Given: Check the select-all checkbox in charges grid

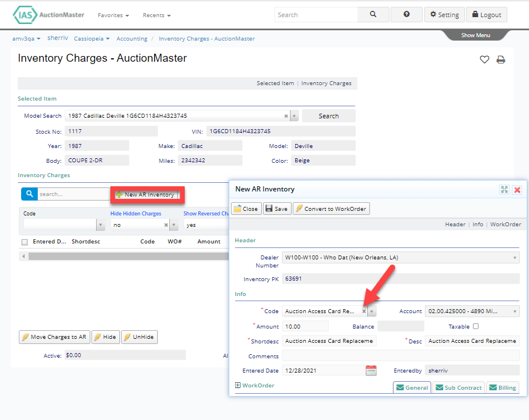Looking at the screenshot, I should point(25,242).
